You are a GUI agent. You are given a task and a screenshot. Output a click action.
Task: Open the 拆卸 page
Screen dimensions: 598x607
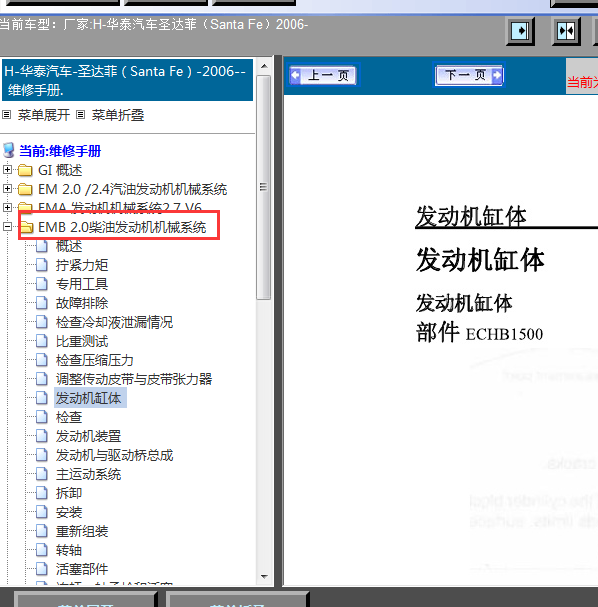click(x=69, y=493)
